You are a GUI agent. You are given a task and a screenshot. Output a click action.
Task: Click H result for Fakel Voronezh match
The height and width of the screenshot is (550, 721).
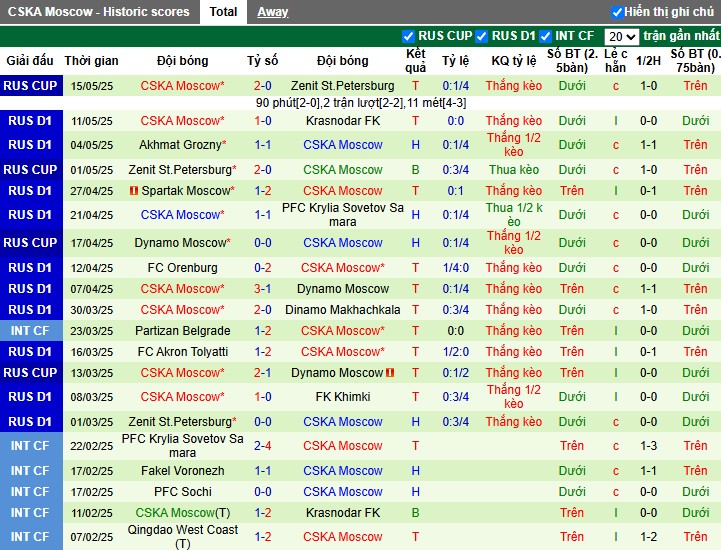(416, 471)
